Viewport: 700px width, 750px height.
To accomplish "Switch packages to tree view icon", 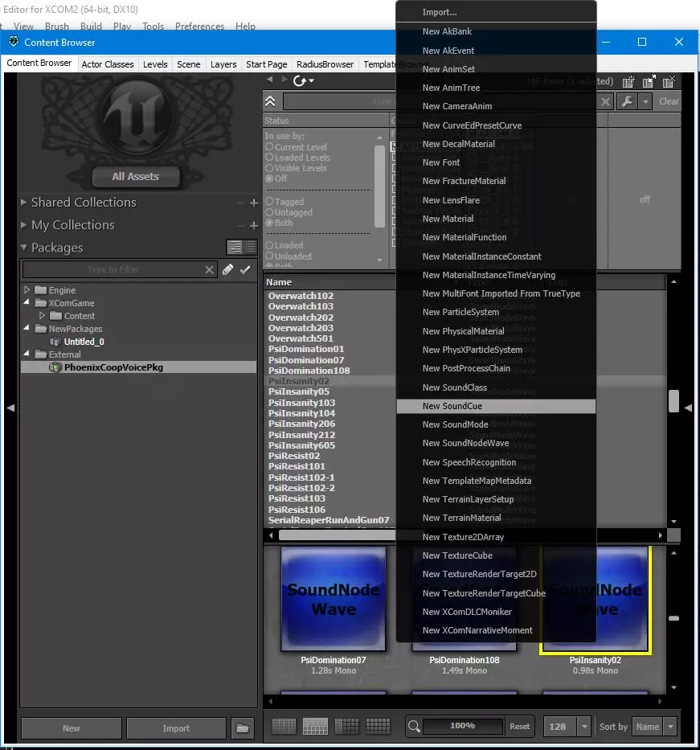I will pos(235,248).
